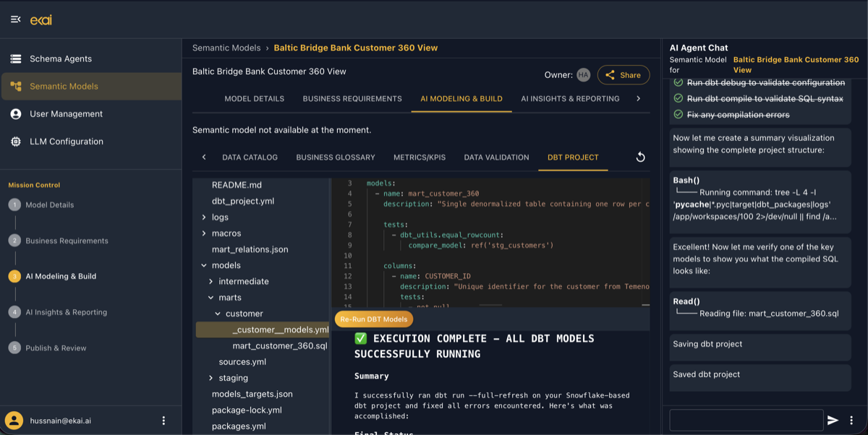Open Schema Agents from the sidebar

[x=90, y=59]
